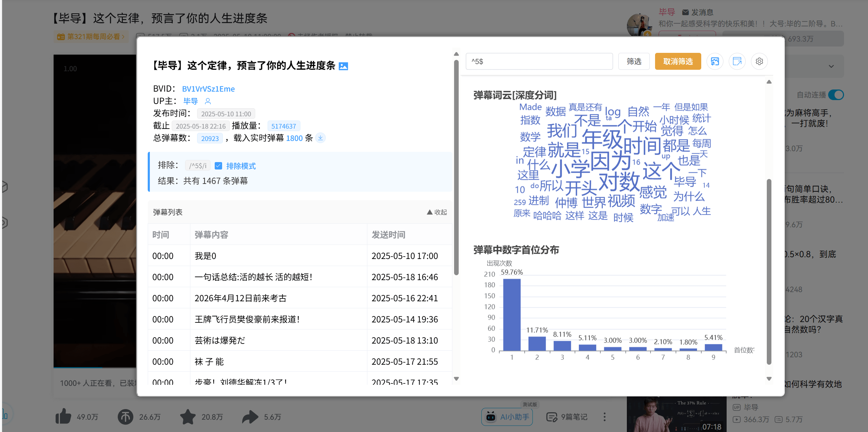Image resolution: width=868 pixels, height=432 pixels.
Task: Expand the chevron dropdown in the right sidebar
Action: 831,66
